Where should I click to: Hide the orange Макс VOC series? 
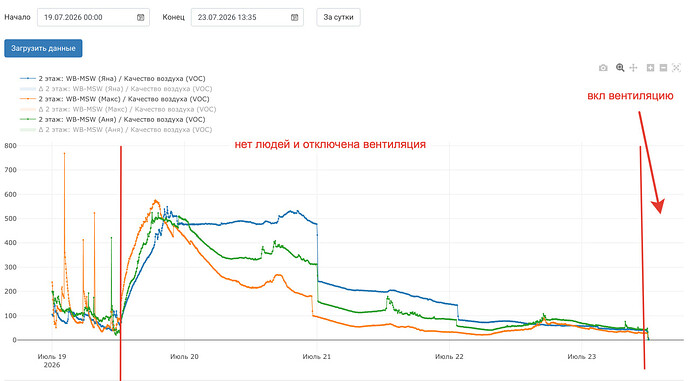(115, 99)
